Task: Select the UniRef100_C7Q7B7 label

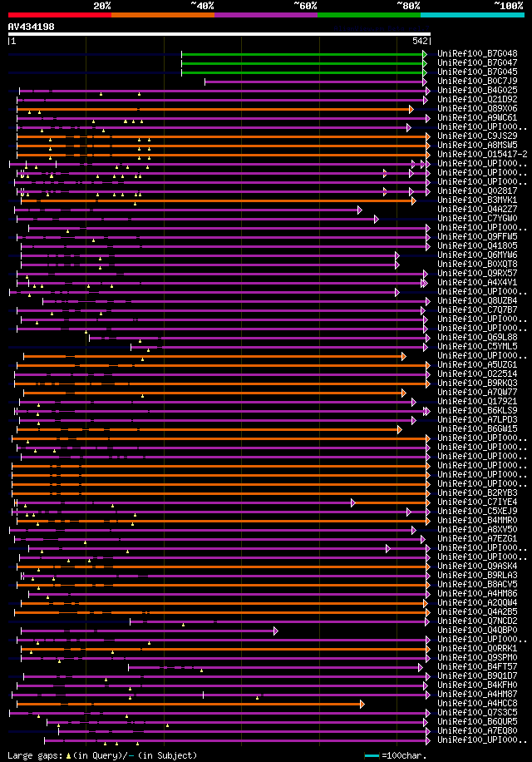Action: tap(477, 310)
